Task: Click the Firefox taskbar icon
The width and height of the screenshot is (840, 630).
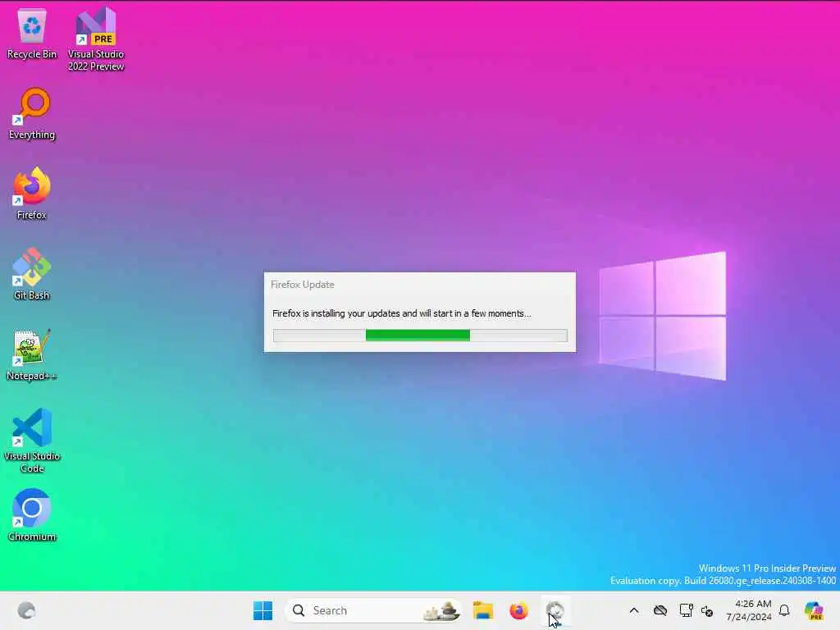Action: [x=518, y=610]
